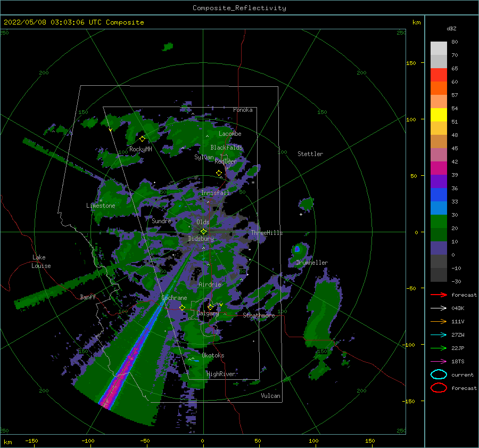Click the green 22JP arrow legend icon
This screenshot has width=479, height=448.
point(439,348)
